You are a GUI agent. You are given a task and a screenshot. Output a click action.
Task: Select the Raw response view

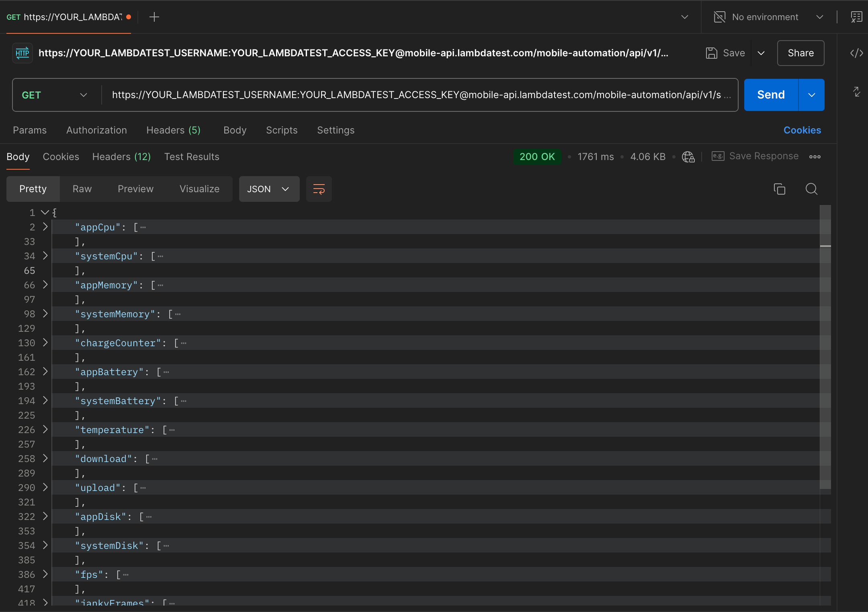coord(82,189)
